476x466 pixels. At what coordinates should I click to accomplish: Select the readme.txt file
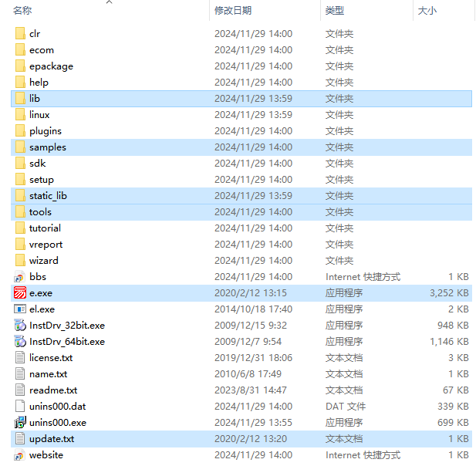pyautogui.click(x=52, y=390)
